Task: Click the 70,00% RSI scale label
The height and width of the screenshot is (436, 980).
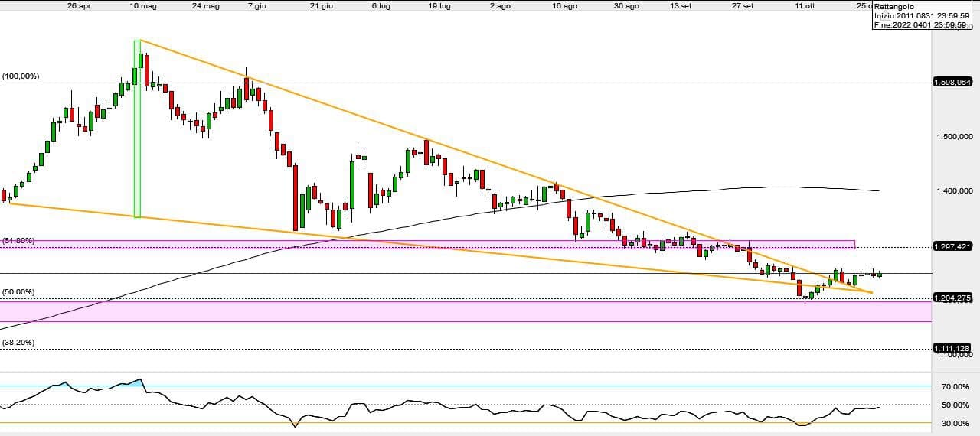Action: [955, 387]
